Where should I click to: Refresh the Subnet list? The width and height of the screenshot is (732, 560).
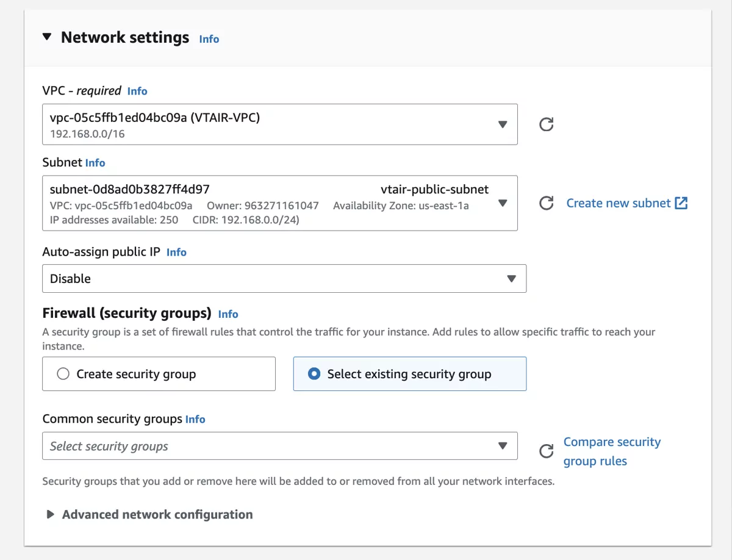coord(546,203)
